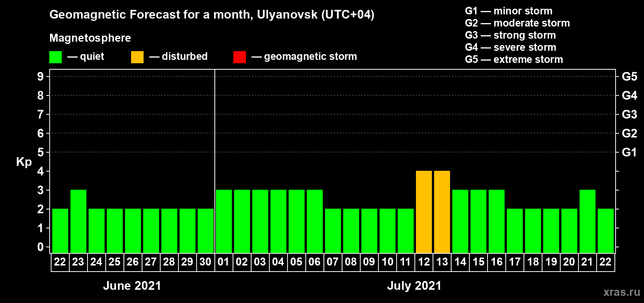Click the green bar for July 16
The height and width of the screenshot is (303, 644).
(497, 221)
